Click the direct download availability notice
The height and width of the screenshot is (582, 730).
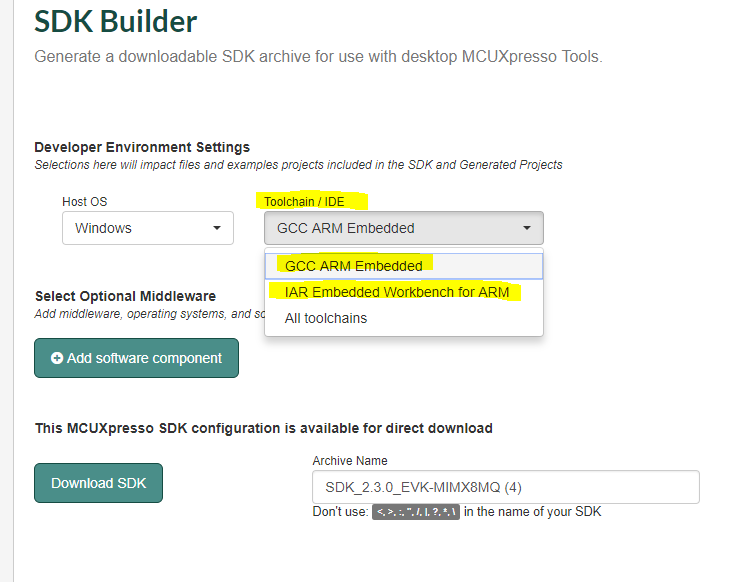[x=264, y=428]
